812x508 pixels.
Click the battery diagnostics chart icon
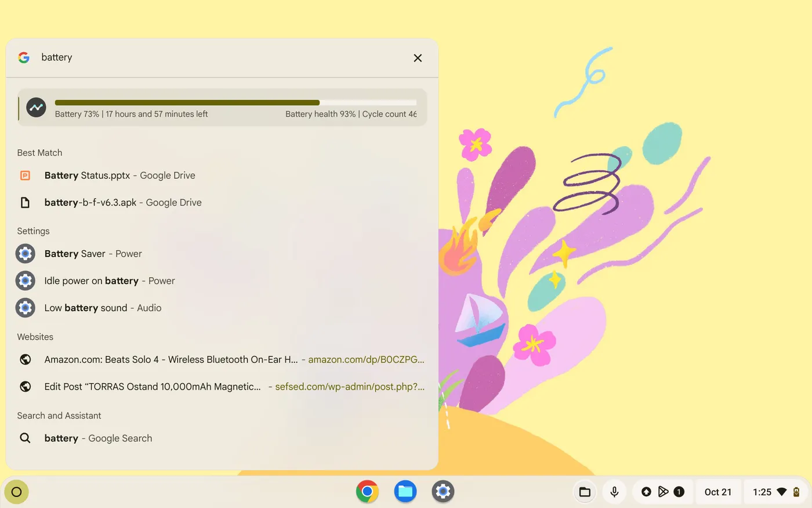click(36, 107)
